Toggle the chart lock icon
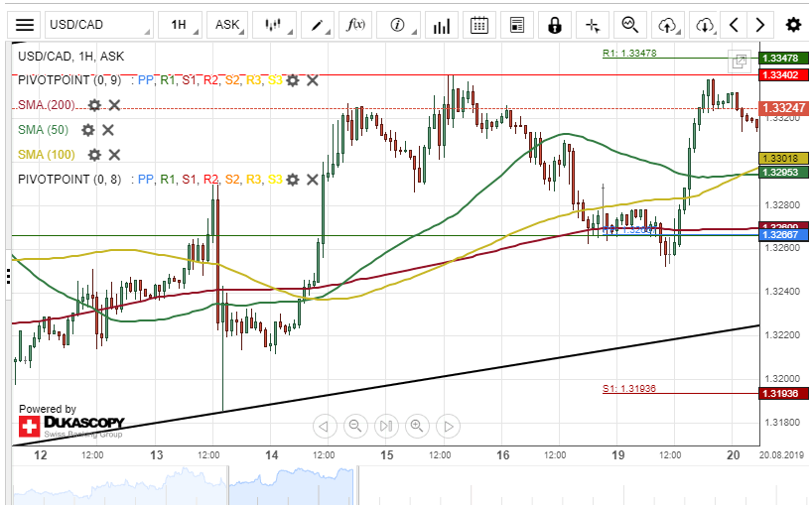812x507 pixels. pyautogui.click(x=555, y=25)
